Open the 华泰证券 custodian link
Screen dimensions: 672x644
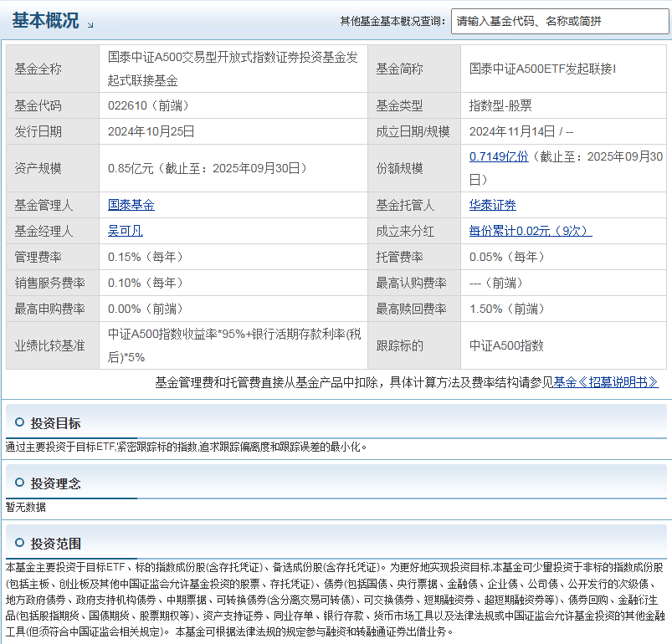coord(492,205)
